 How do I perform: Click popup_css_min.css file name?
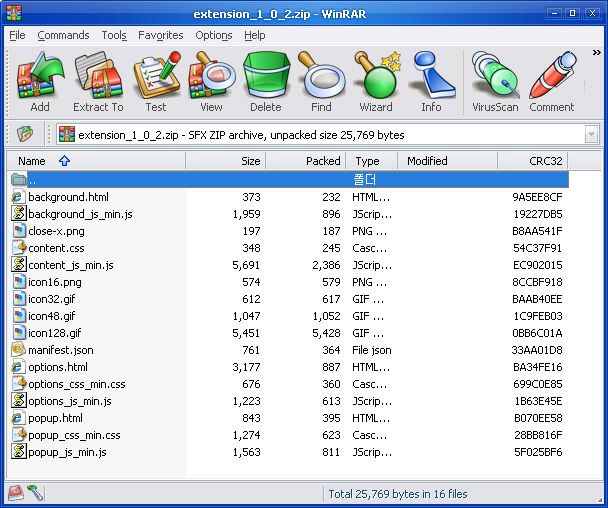74,435
